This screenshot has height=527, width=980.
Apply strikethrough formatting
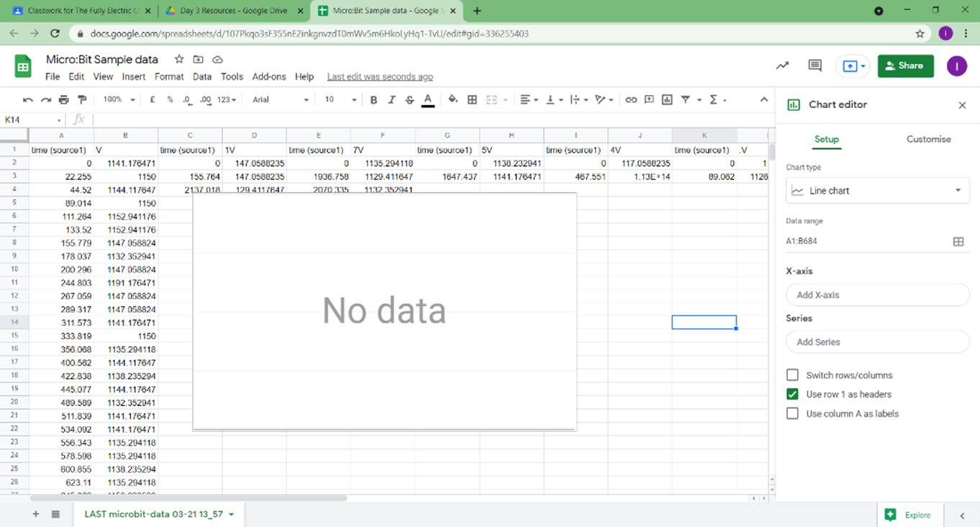409,100
